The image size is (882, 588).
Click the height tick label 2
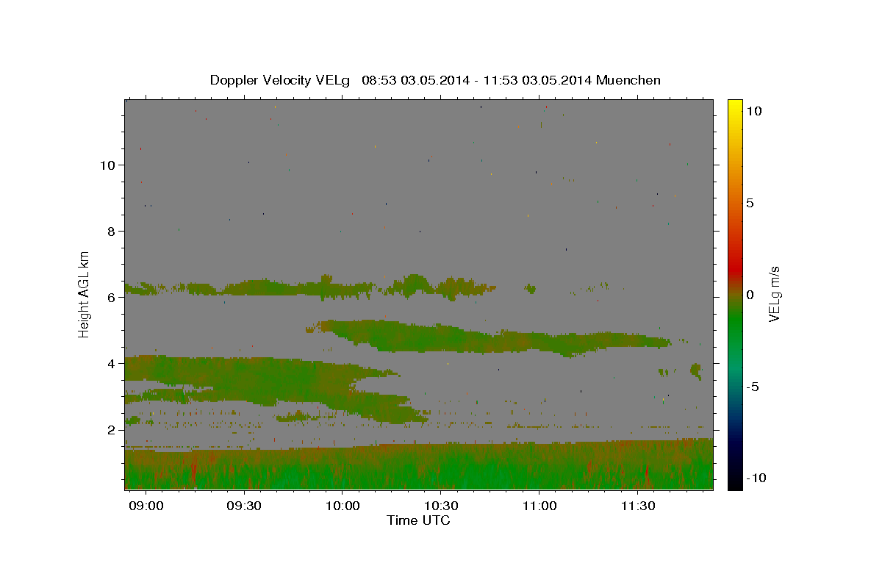(x=112, y=430)
